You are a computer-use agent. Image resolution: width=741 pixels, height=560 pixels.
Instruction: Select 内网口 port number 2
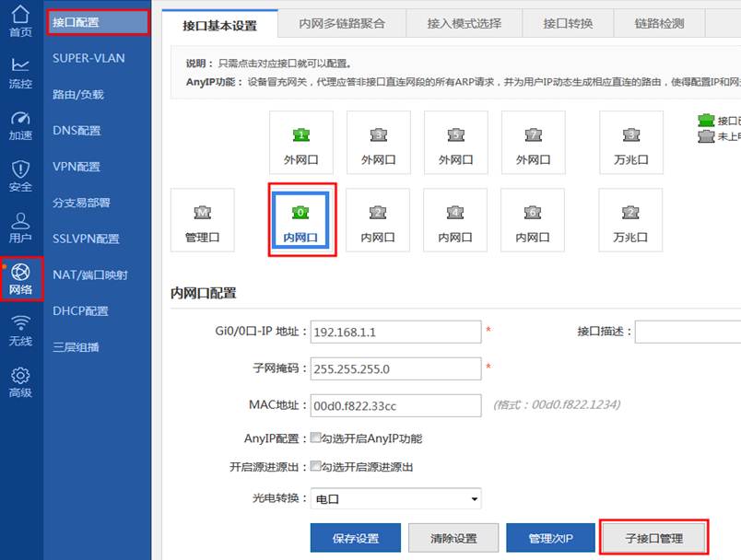coord(378,220)
